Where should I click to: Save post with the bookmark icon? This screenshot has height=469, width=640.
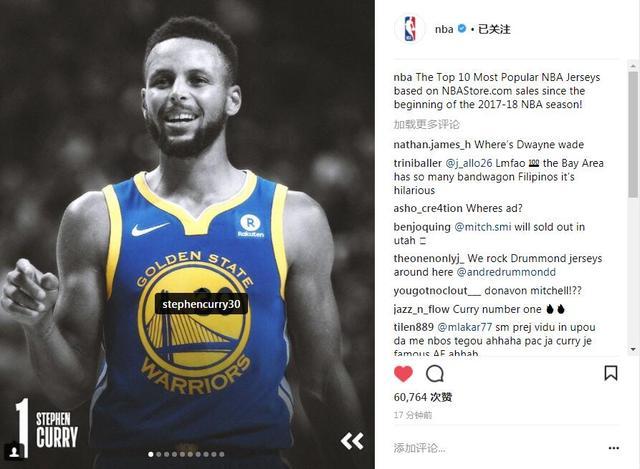coord(611,373)
